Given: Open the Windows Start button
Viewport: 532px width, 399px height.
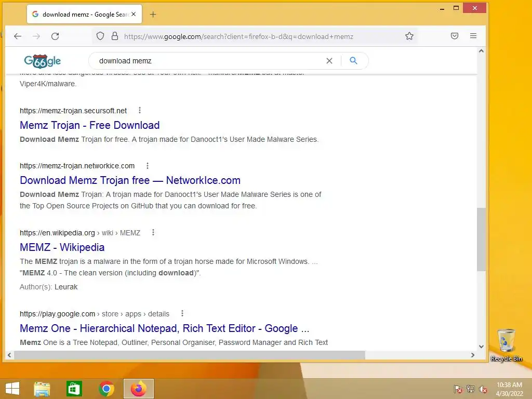Looking at the screenshot, I should pos(12,389).
